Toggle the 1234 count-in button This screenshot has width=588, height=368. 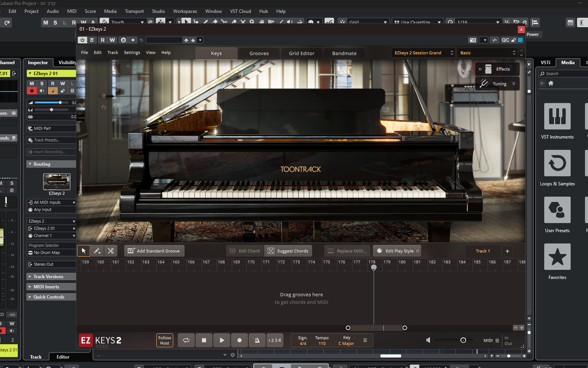[275, 340]
